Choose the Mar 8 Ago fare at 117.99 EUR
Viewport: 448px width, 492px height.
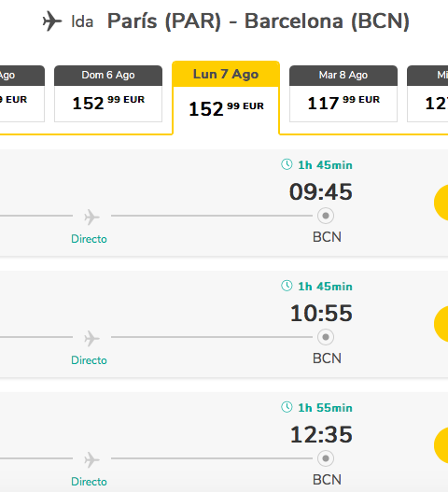click(343, 93)
